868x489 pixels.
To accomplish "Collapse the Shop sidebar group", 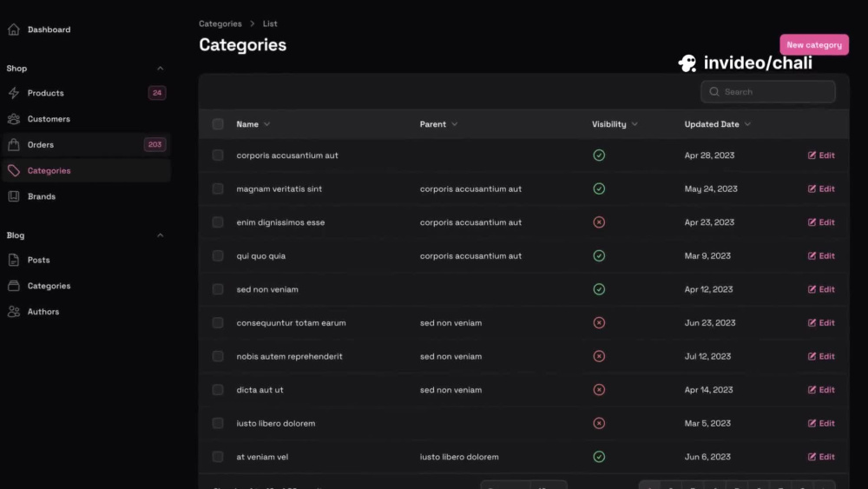I will [x=160, y=68].
